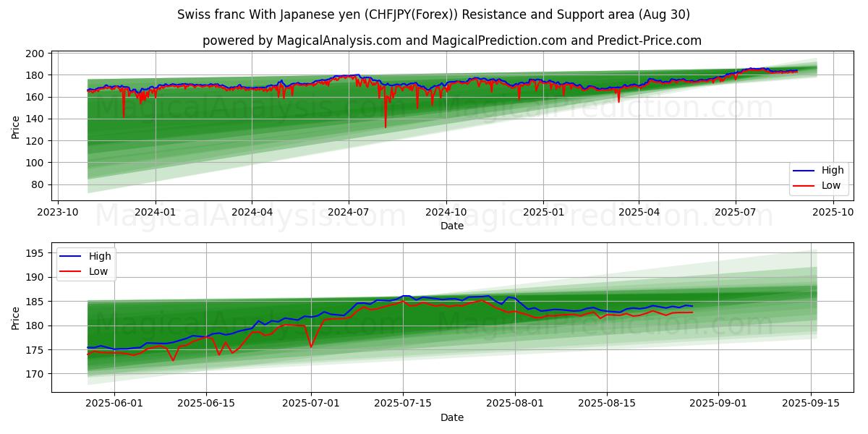Image resolution: width=868 pixels, height=434 pixels.
Task: Click the '200' price tick label
Action: click(36, 54)
